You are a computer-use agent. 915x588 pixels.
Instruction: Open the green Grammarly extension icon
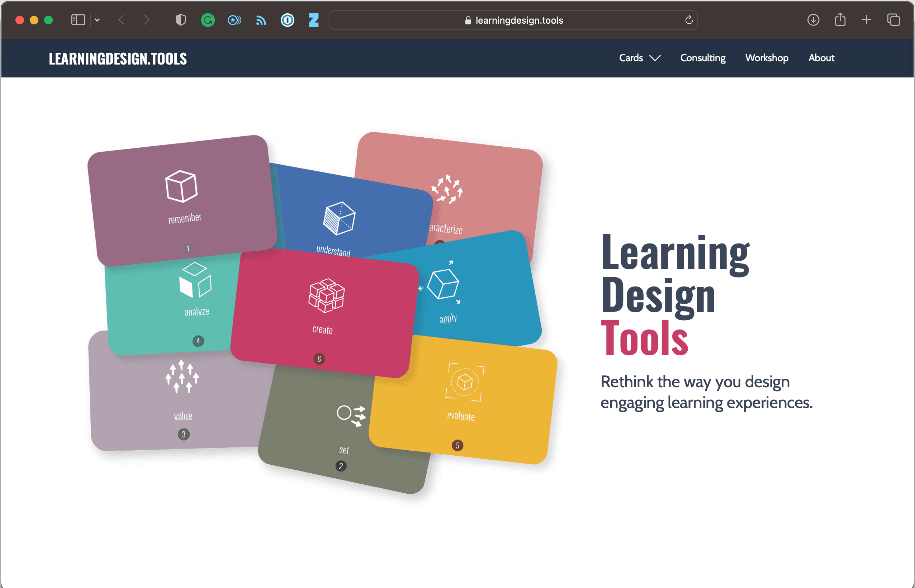(x=208, y=20)
